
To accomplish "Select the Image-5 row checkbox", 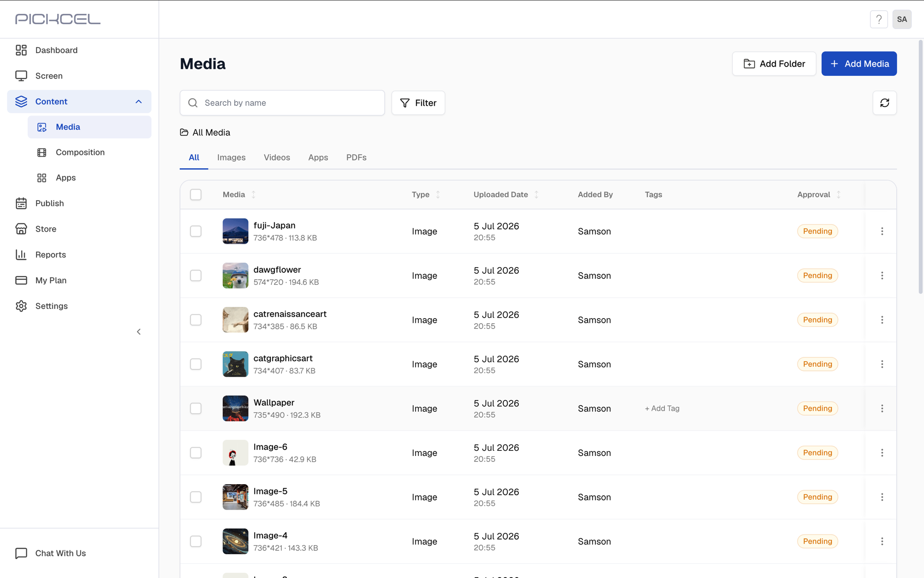I will (x=196, y=497).
